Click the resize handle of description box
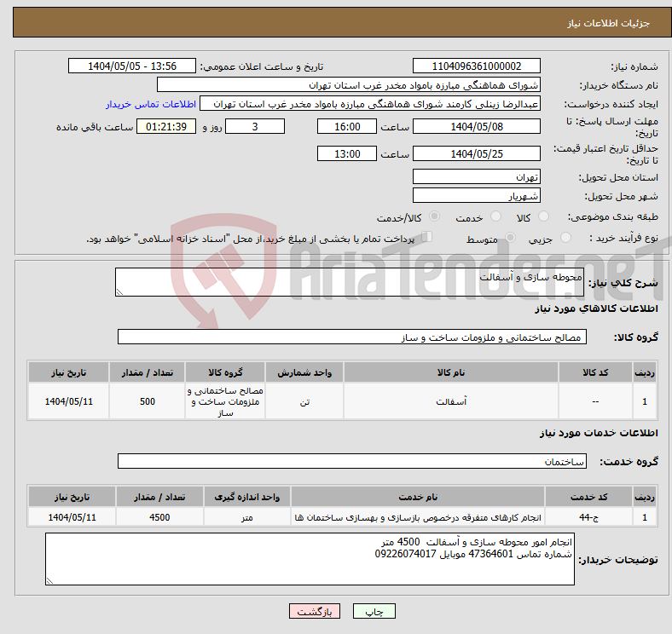 pyautogui.click(x=119, y=291)
